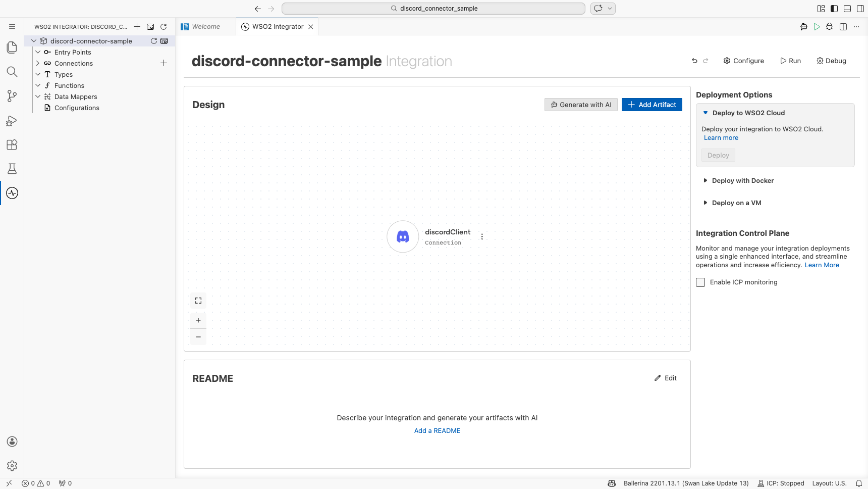The width and height of the screenshot is (868, 489).
Task: Open the Explorer view in activity bar
Action: 12,47
